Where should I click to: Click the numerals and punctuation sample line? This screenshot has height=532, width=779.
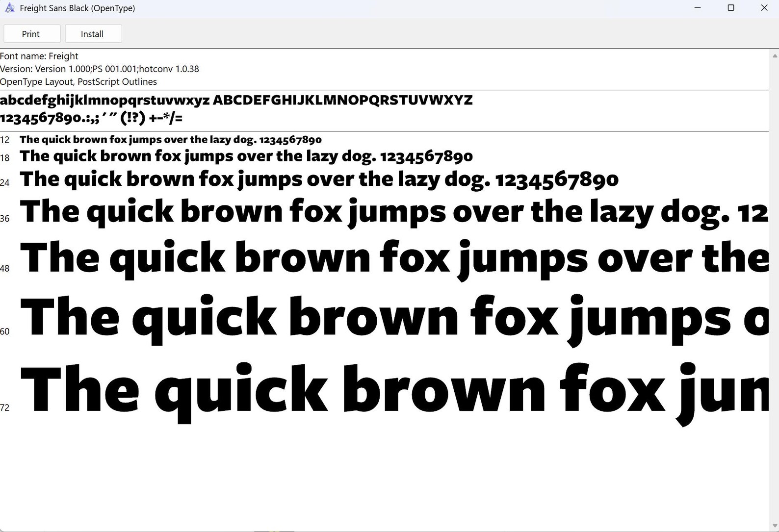91,118
